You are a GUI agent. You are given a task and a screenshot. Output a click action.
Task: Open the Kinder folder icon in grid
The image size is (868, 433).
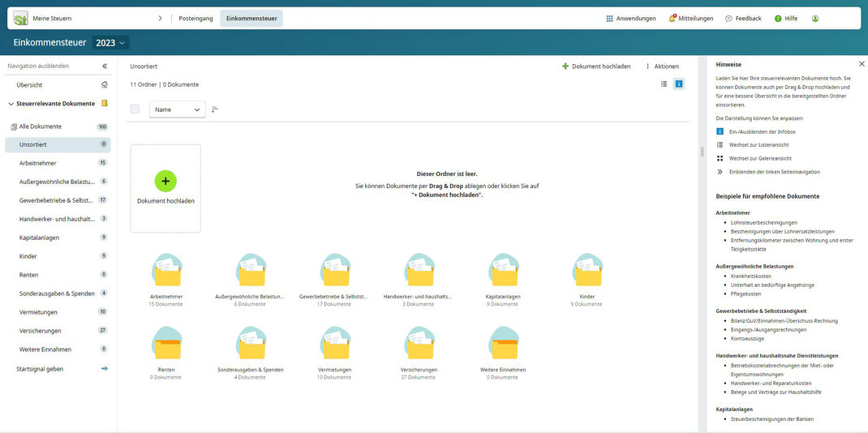click(x=587, y=270)
